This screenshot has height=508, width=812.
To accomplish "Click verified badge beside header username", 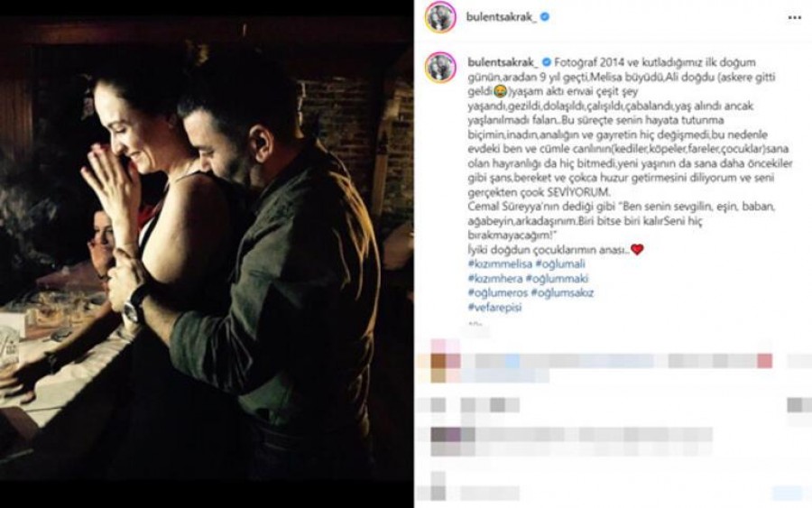I will pyautogui.click(x=544, y=17).
